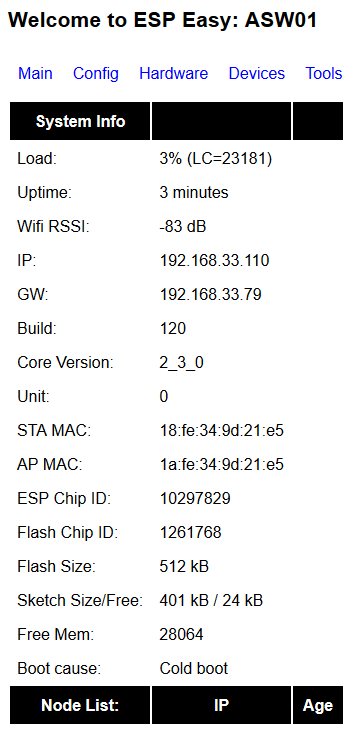Click the AP MAC address value

(222, 464)
